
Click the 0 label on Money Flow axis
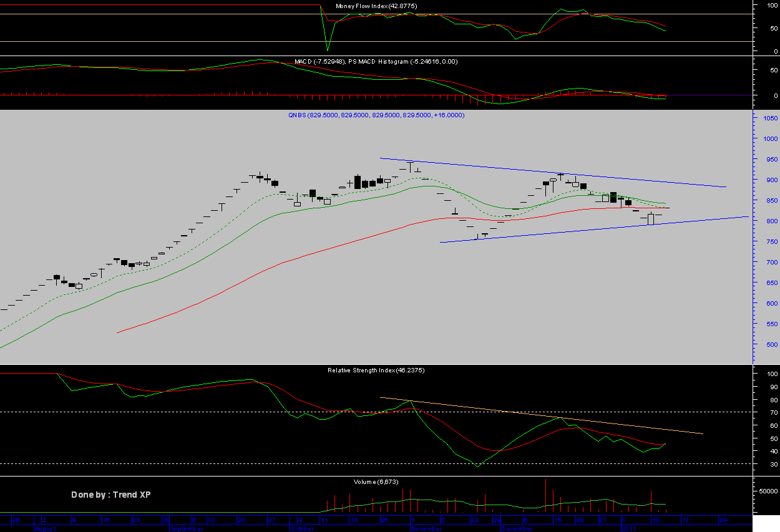(x=774, y=51)
